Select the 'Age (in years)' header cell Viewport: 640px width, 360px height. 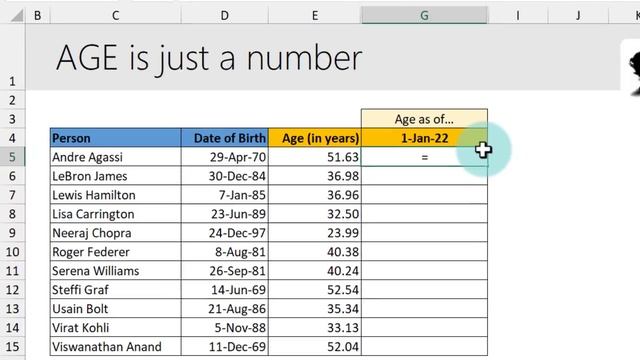(x=315, y=138)
